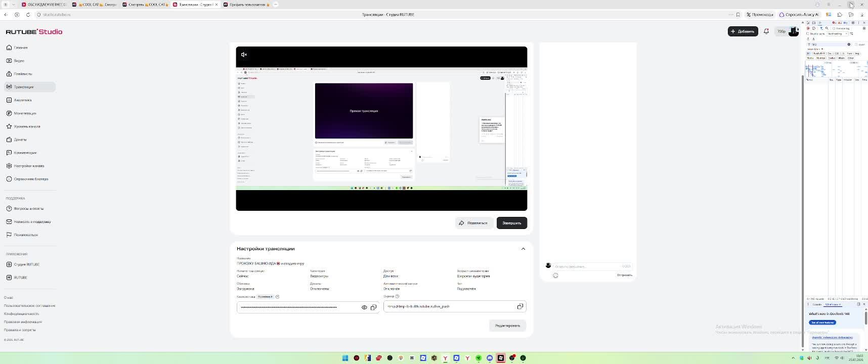Click the stream key help question mark
The image size is (868, 364).
277,297
